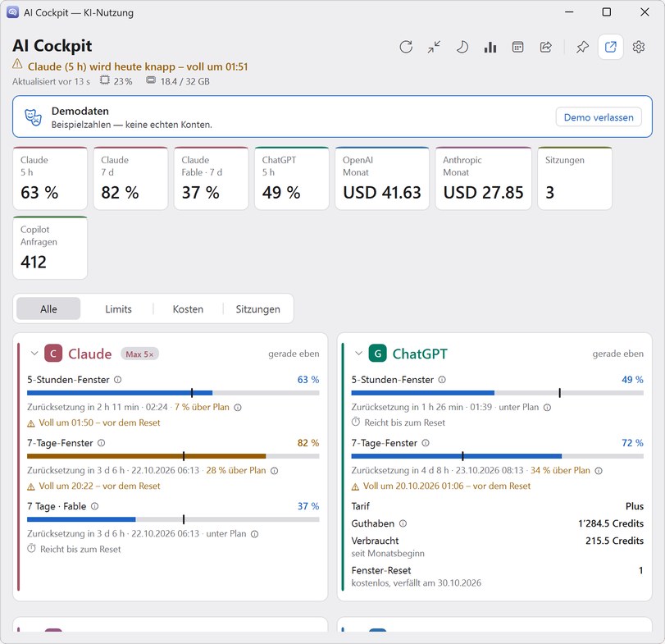Click the Demo verlassen button

click(x=599, y=117)
